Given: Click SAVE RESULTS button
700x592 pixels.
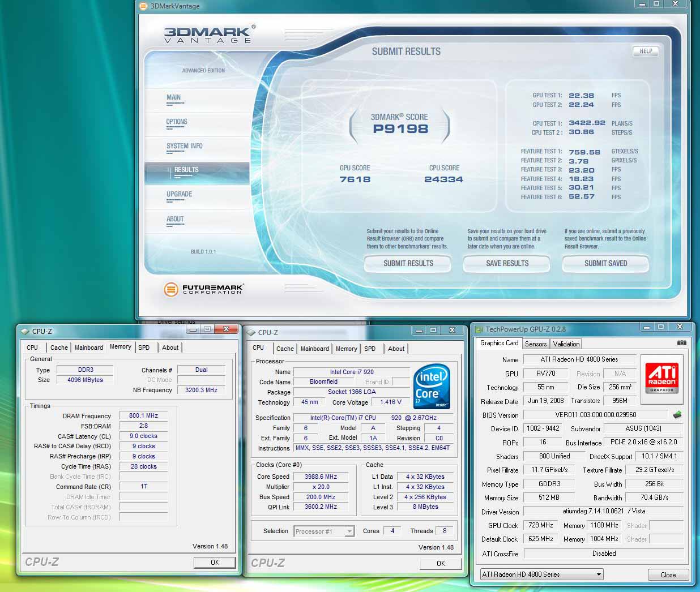Looking at the screenshot, I should click(507, 264).
